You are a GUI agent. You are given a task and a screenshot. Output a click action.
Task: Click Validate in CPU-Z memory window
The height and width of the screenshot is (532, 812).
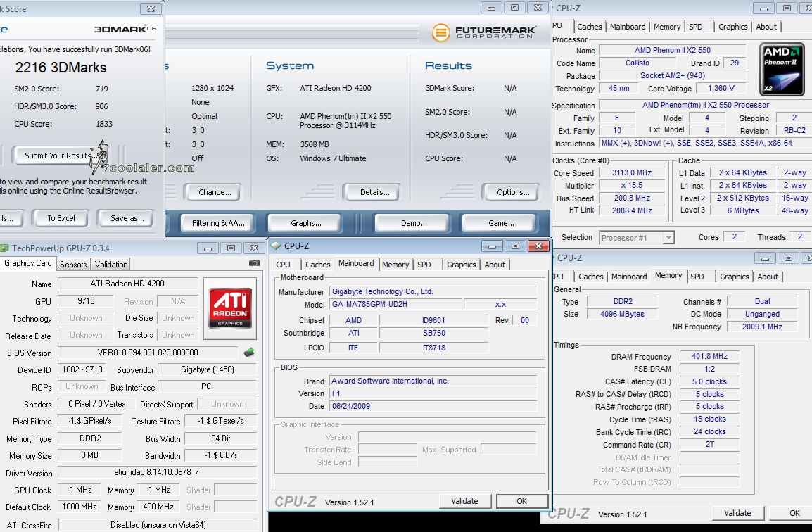(x=737, y=513)
